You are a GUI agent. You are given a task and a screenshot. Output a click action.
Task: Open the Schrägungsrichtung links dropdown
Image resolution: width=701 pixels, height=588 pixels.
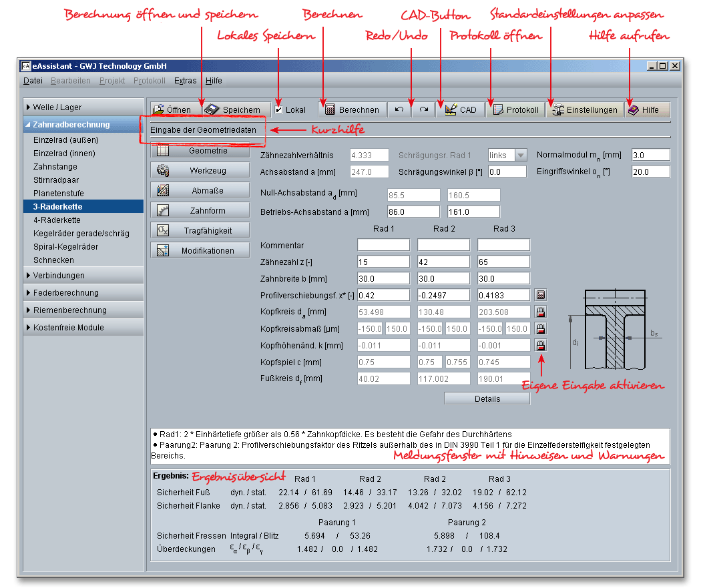coord(507,155)
